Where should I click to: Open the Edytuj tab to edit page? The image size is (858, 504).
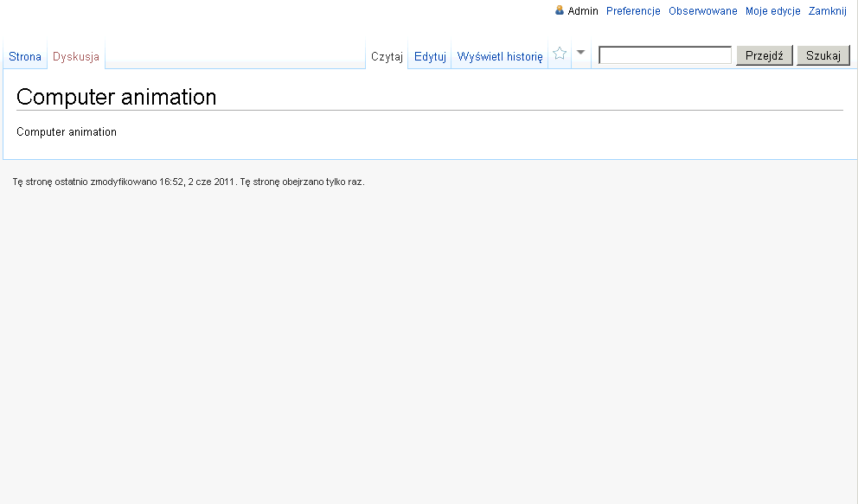(x=430, y=57)
